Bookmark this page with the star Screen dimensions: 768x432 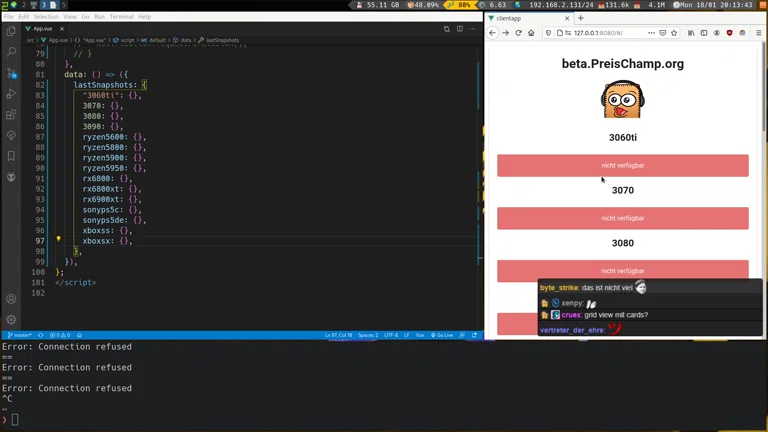click(674, 33)
